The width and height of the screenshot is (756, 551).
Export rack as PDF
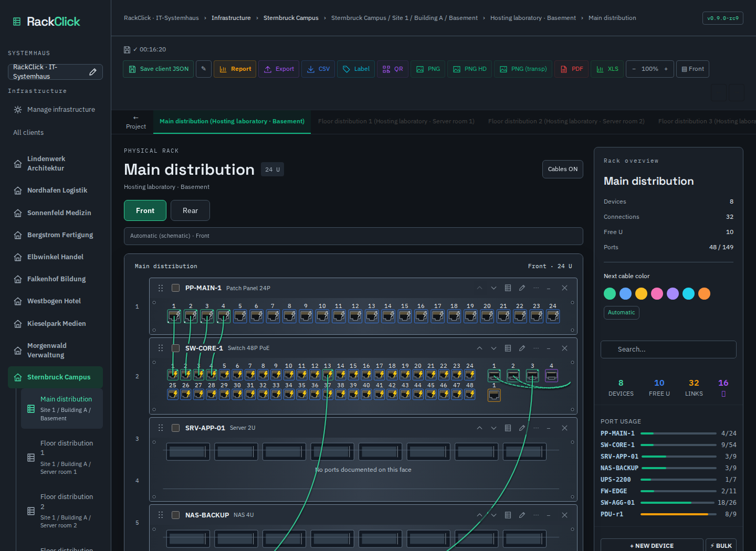coord(572,69)
